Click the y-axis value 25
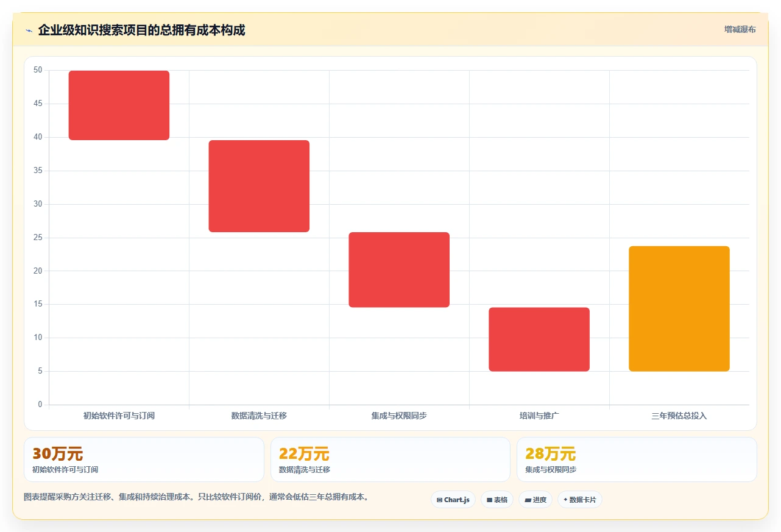This screenshot has height=532, width=781. click(38, 237)
